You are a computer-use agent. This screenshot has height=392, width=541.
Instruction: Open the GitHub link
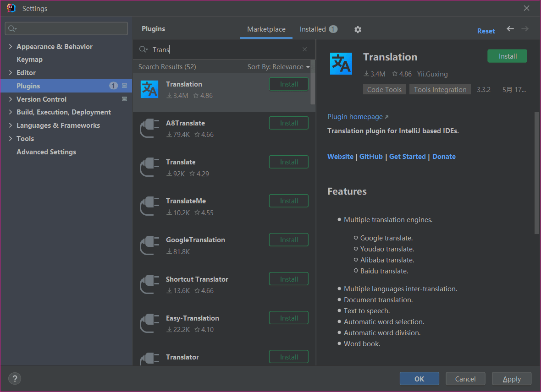pyautogui.click(x=371, y=157)
